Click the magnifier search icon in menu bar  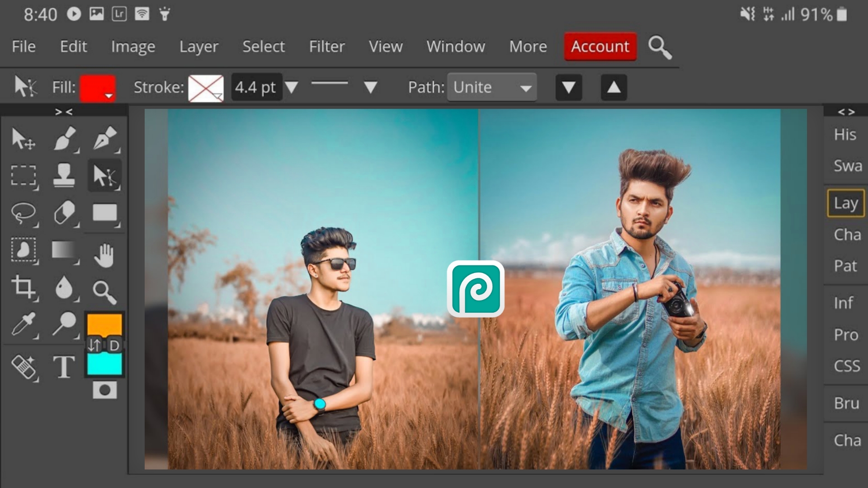(x=660, y=47)
